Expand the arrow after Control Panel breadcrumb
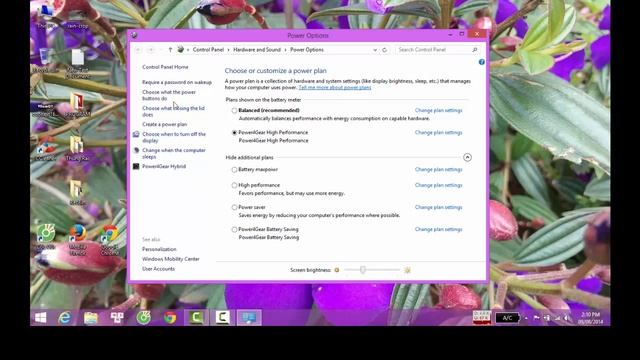 click(x=229, y=50)
